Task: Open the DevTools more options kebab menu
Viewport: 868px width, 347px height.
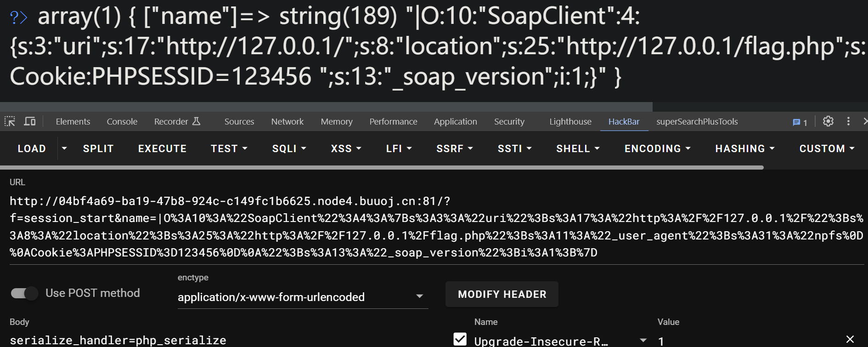Action: pyautogui.click(x=848, y=121)
